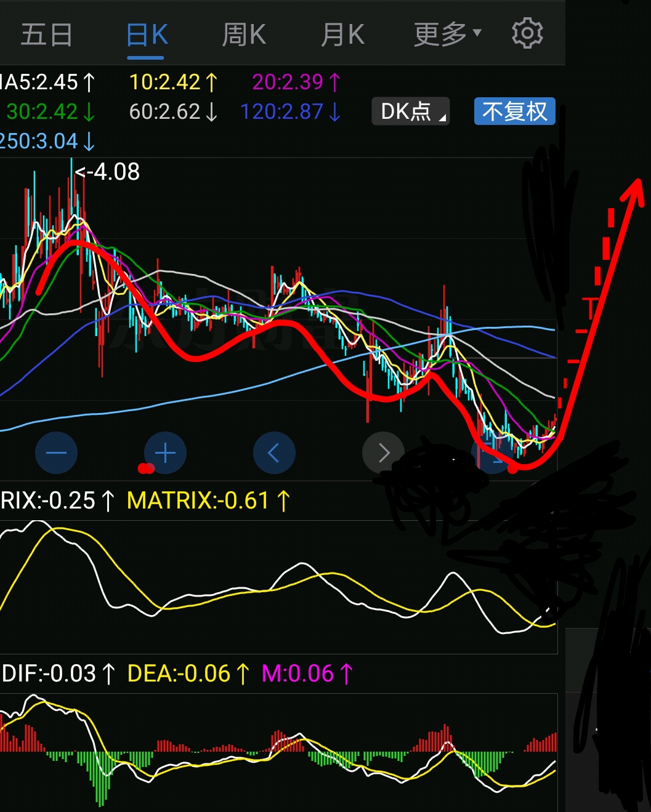Tap the blue MA120 2.87 label
Screen dimensions: 651x812
(290, 111)
